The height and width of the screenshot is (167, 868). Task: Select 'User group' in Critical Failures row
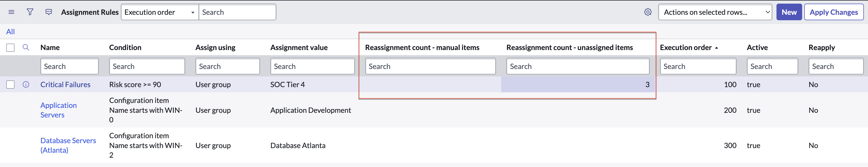click(213, 85)
